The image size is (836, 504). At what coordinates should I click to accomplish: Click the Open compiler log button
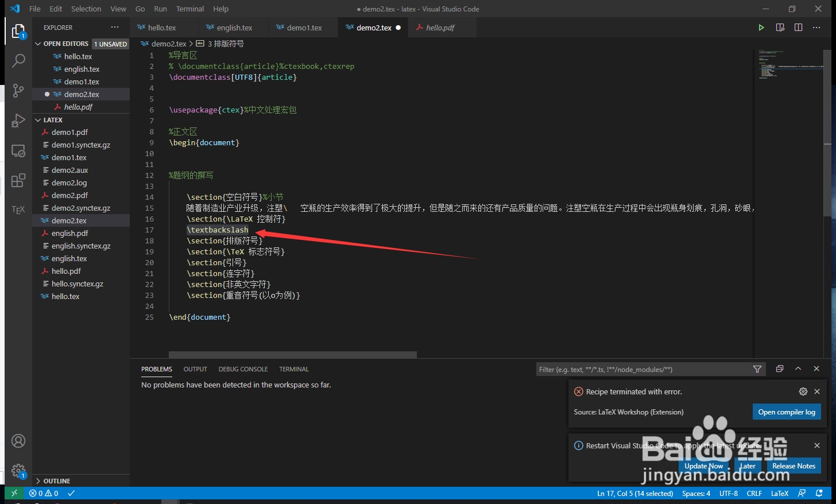787,412
